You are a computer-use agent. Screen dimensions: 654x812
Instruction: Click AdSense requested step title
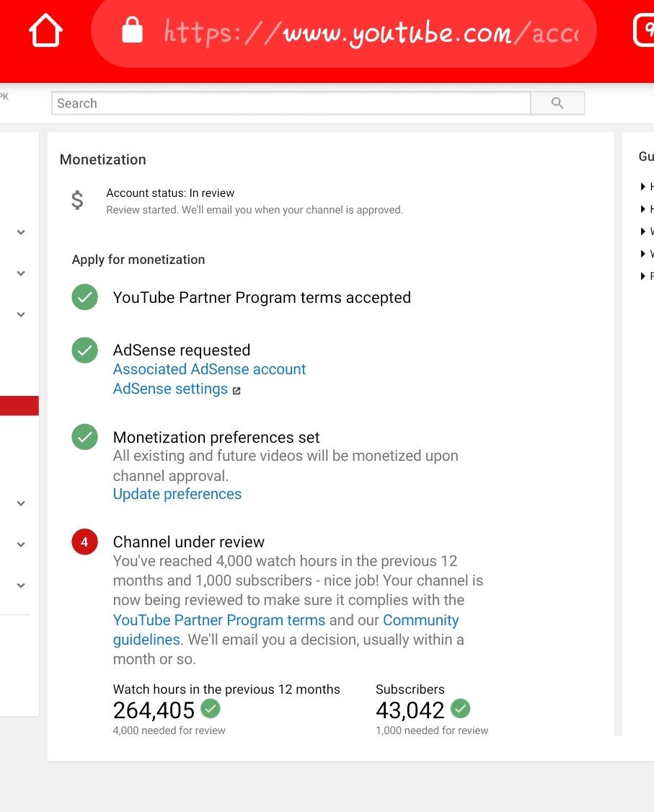tap(181, 350)
